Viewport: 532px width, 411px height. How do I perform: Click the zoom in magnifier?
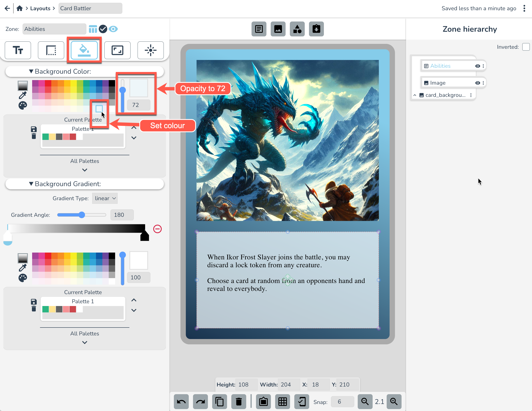pyautogui.click(x=394, y=401)
